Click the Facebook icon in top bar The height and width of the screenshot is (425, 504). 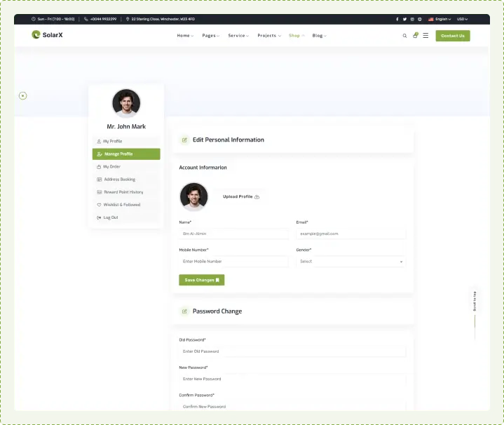pos(397,19)
